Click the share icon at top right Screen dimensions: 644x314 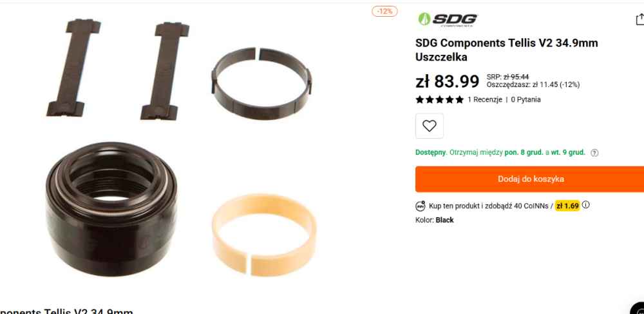[x=640, y=19]
